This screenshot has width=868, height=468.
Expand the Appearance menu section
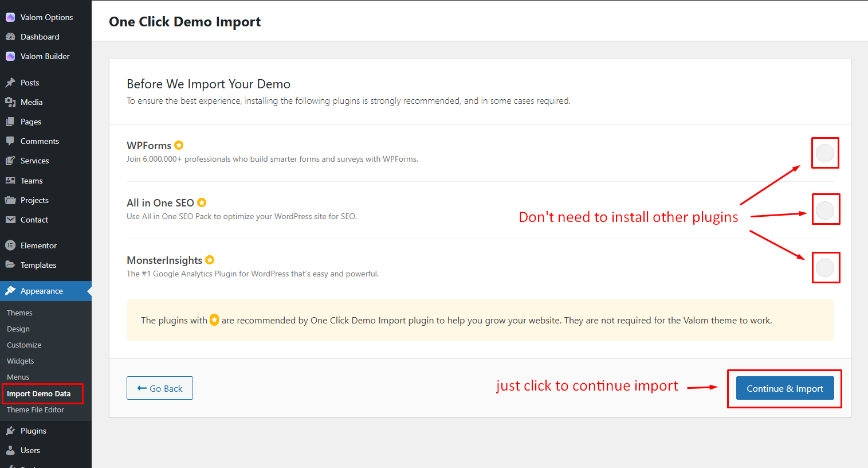(41, 291)
